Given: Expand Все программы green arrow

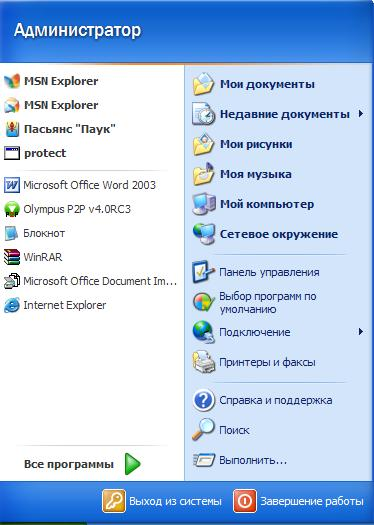Looking at the screenshot, I should 133,464.
